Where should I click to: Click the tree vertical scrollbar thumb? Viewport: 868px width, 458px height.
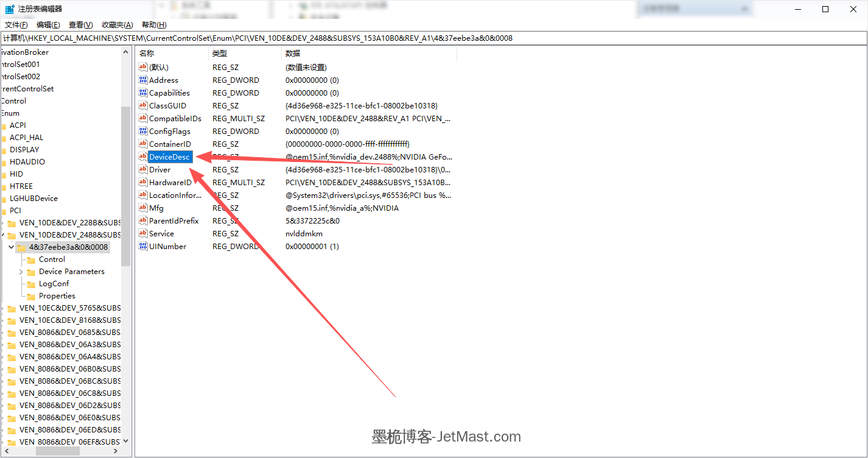(125, 186)
